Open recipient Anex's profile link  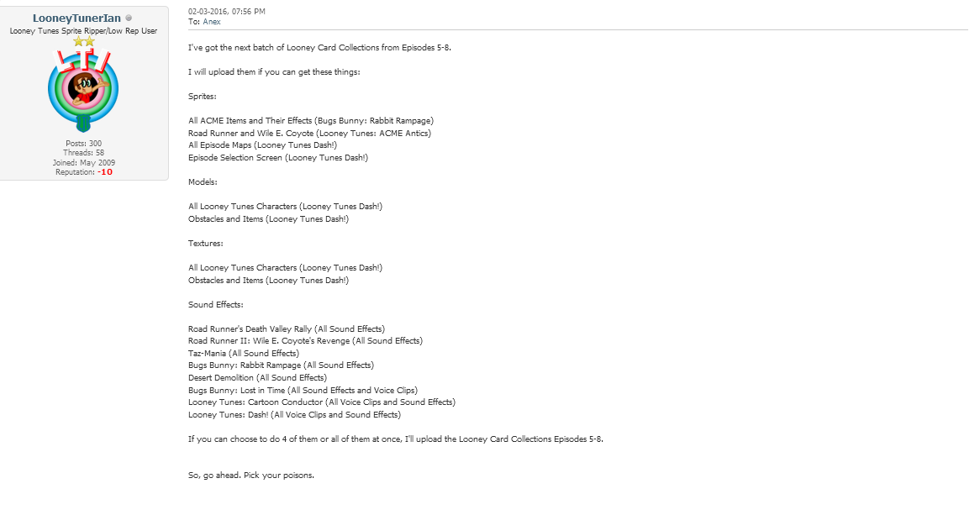coord(212,22)
